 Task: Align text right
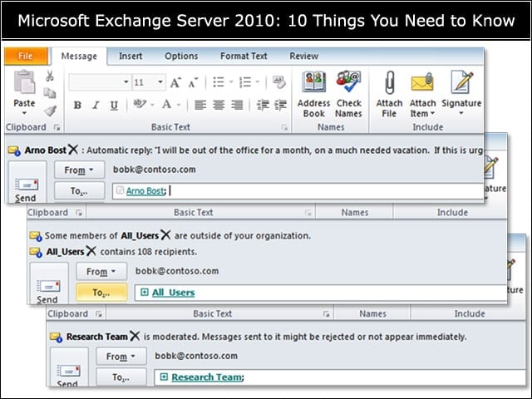(x=237, y=105)
